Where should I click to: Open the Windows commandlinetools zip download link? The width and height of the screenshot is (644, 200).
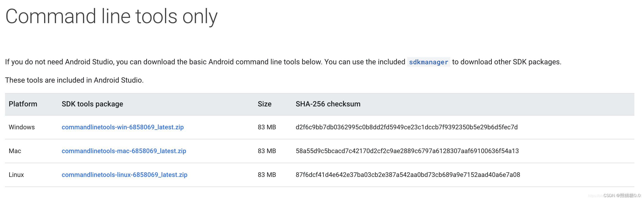(122, 127)
